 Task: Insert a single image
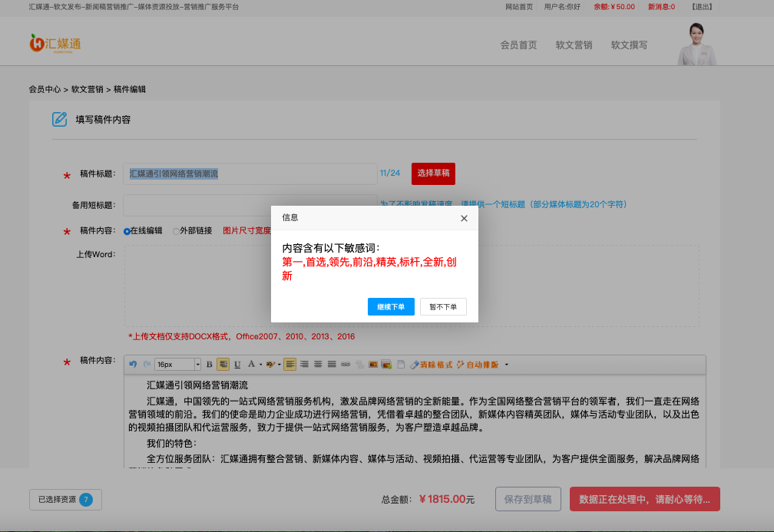tap(373, 364)
